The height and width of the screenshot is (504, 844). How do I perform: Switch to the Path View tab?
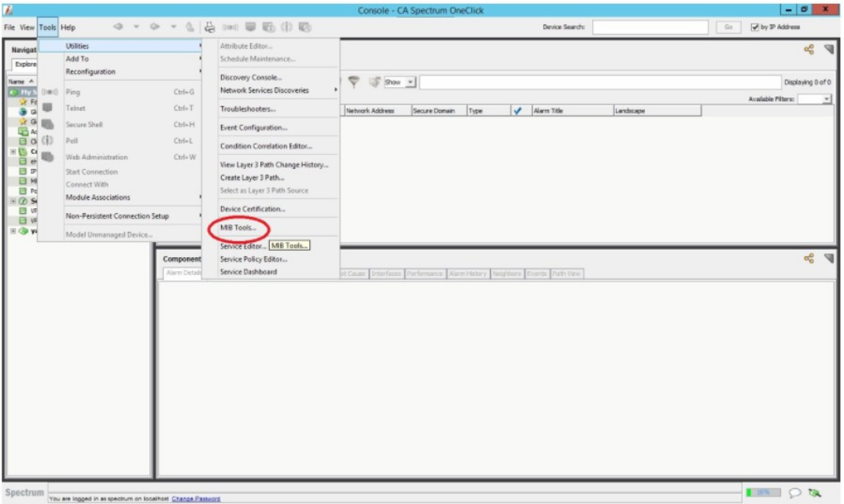[x=566, y=274]
